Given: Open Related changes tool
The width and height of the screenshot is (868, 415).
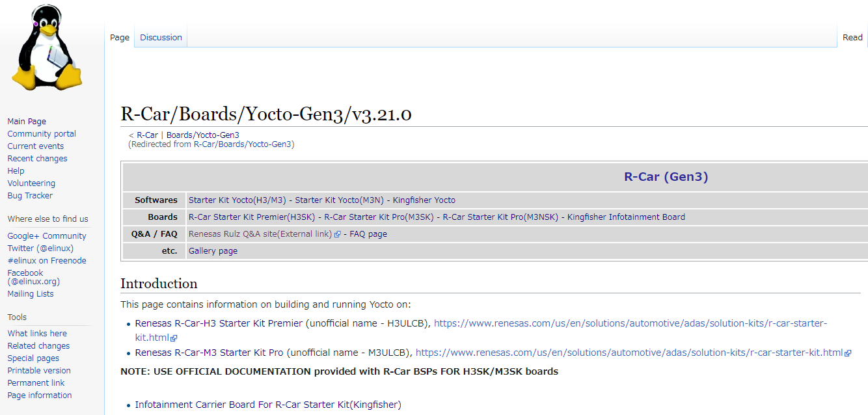Looking at the screenshot, I should (38, 346).
